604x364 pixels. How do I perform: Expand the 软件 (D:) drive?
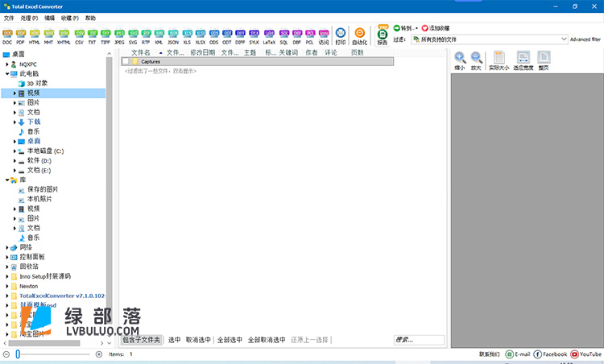[x=14, y=160]
